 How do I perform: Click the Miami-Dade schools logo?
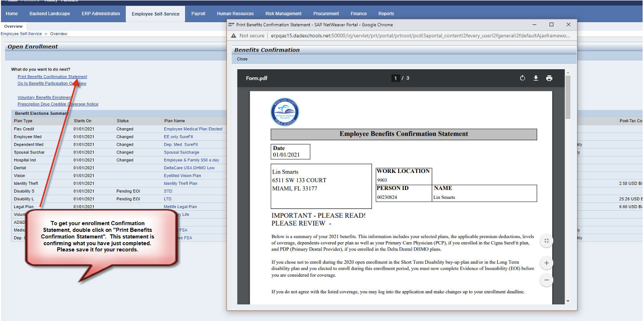click(285, 112)
